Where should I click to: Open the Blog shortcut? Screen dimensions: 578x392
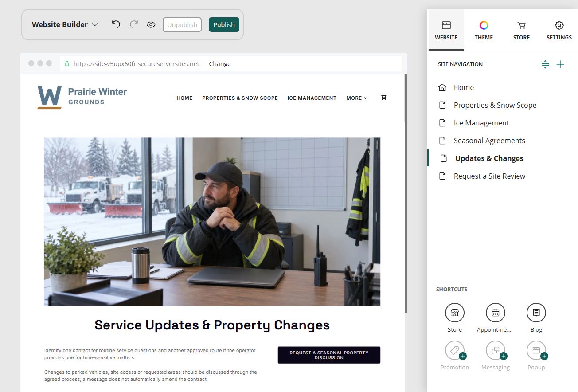pos(536,313)
